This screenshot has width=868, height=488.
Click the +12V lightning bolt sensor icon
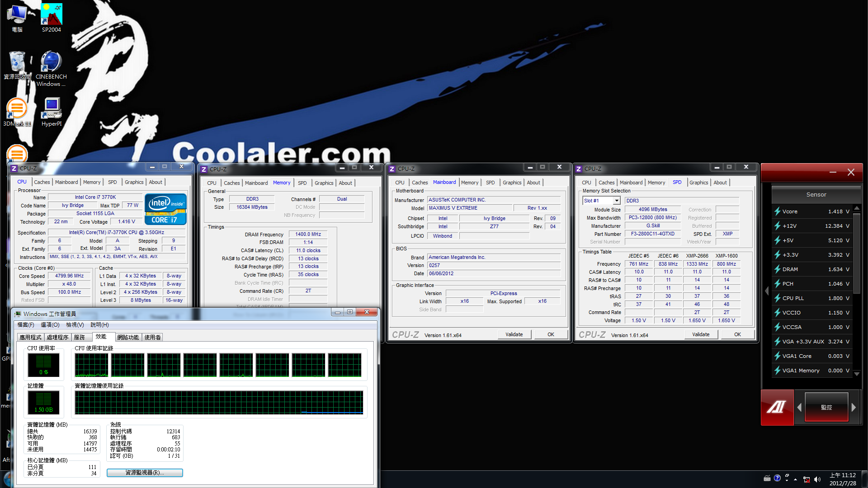pos(778,226)
